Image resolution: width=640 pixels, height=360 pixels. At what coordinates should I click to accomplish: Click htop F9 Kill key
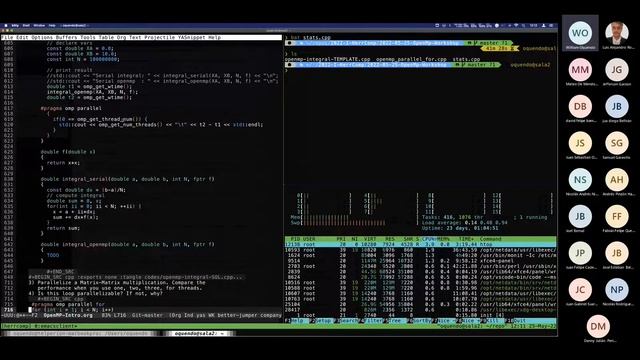click(493, 321)
